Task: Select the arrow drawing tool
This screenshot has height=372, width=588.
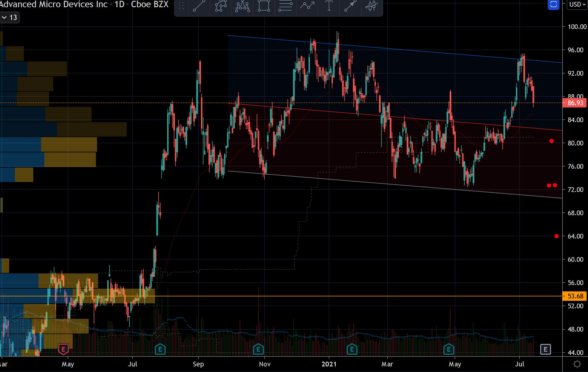Action: 350,6
